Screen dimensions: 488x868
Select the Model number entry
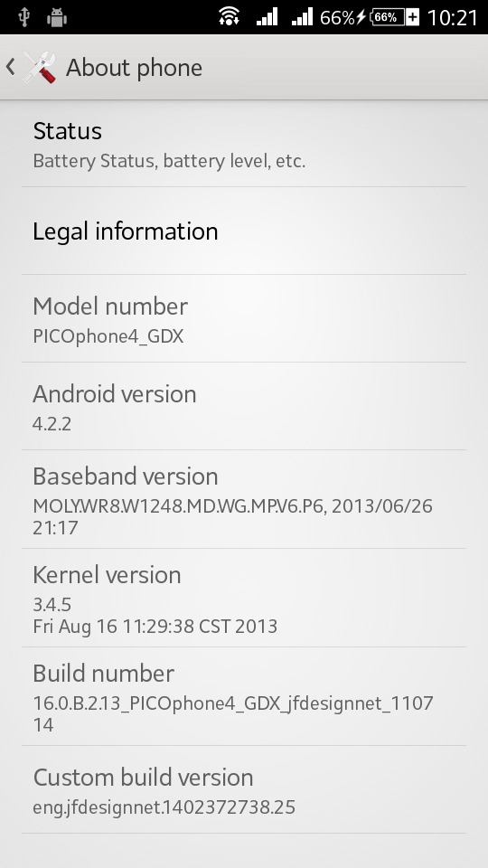click(x=244, y=319)
